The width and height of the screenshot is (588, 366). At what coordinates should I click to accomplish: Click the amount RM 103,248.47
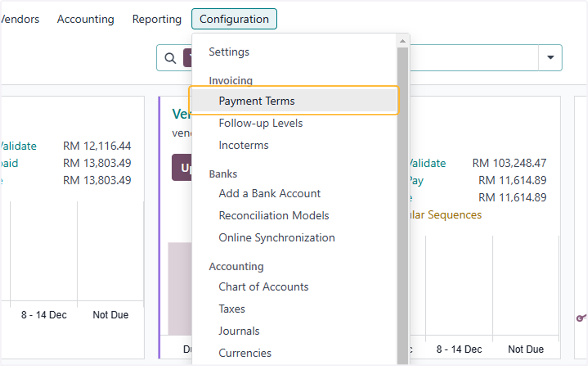tap(509, 163)
